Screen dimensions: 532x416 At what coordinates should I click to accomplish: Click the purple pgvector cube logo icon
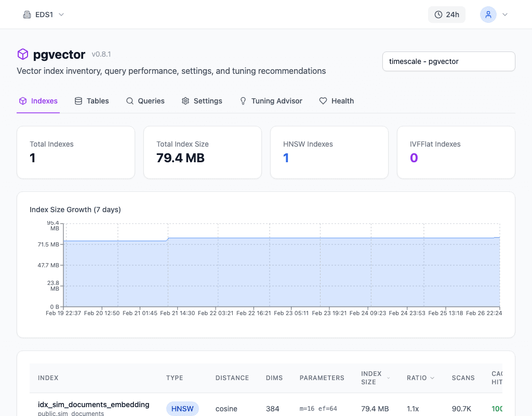(x=22, y=54)
